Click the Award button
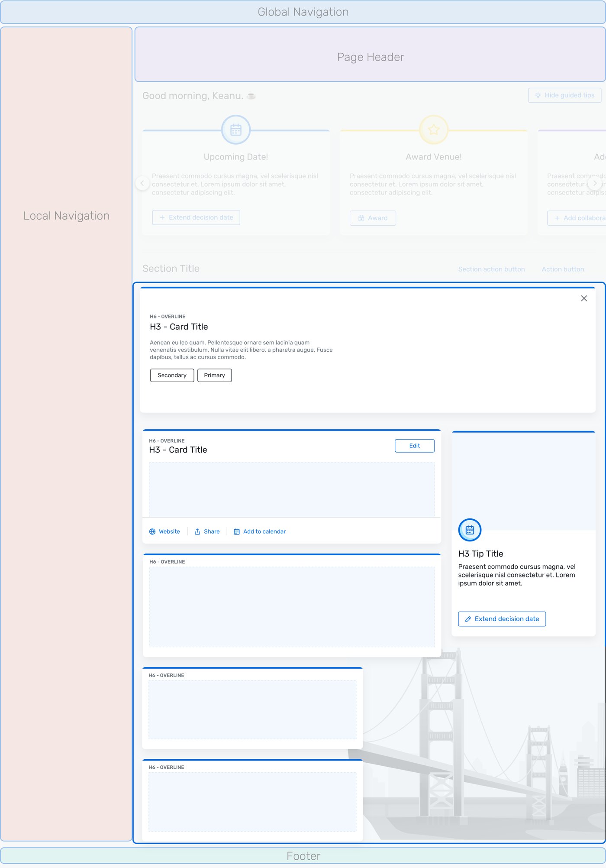The width and height of the screenshot is (606, 868). pyautogui.click(x=373, y=218)
